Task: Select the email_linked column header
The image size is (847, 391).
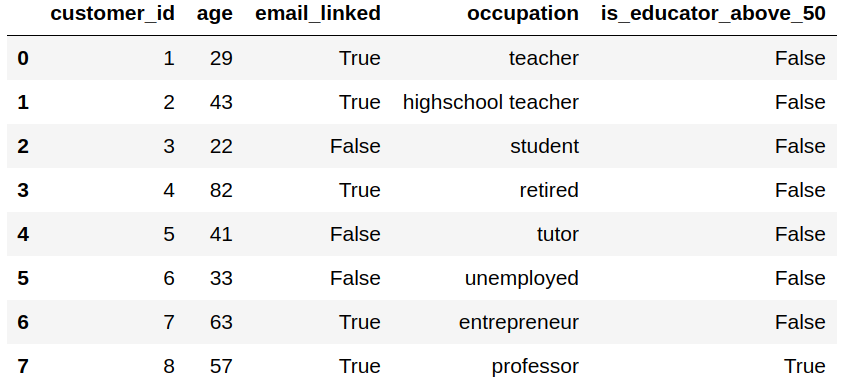Action: (x=318, y=14)
